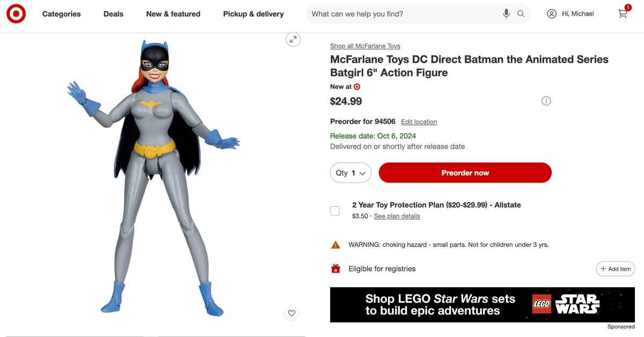Screen dimensions: 644x337
Task: Expand the Pickup & delivery menu
Action: (x=253, y=14)
